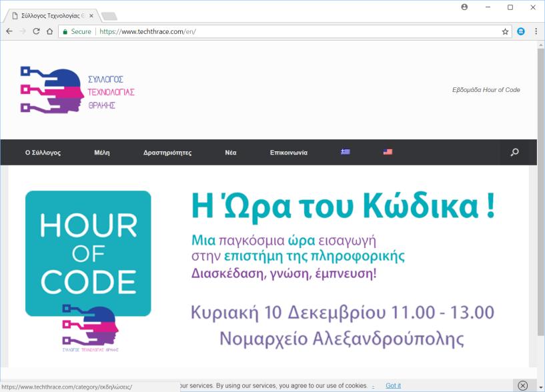Click the Η Ώρα του Κώδικα headline
The height and width of the screenshot is (392, 545).
click(x=343, y=207)
